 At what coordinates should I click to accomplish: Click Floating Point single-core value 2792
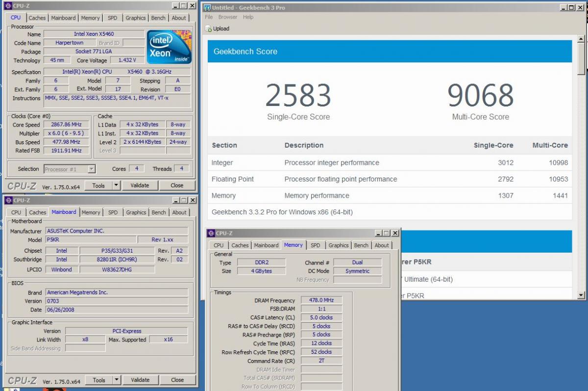click(x=505, y=179)
